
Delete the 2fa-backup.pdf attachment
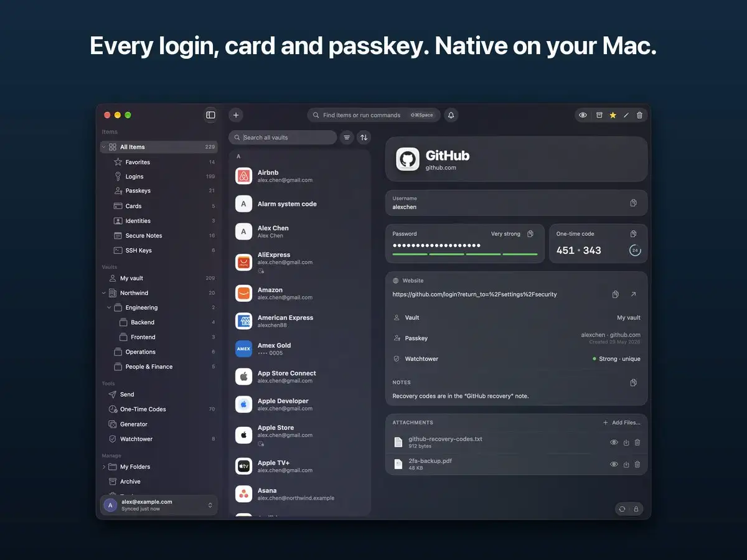coord(637,464)
